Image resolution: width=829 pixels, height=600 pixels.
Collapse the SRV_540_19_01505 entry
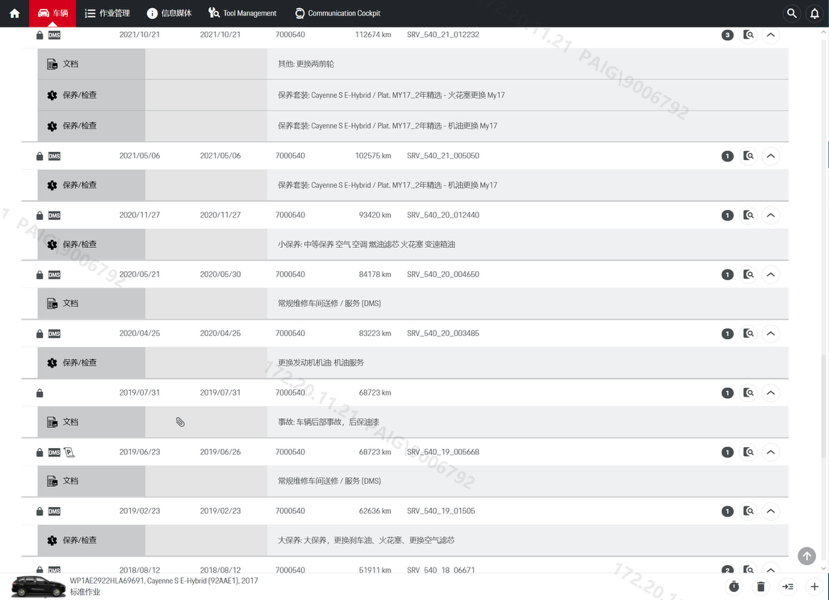(771, 511)
